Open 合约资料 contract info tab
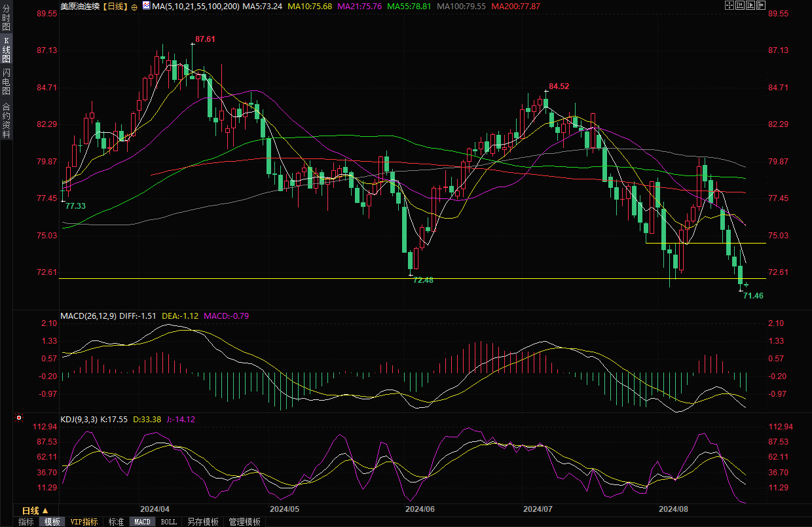This screenshot has width=812, height=527. click(x=6, y=120)
